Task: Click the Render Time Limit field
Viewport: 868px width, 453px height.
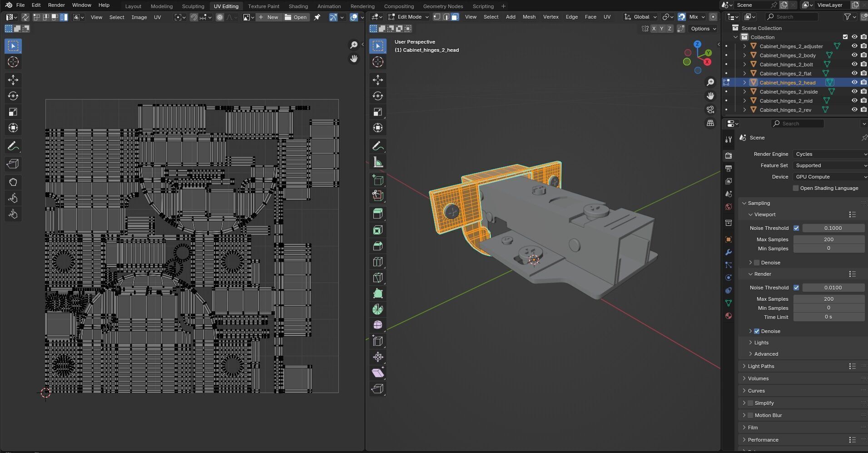Action: click(829, 317)
